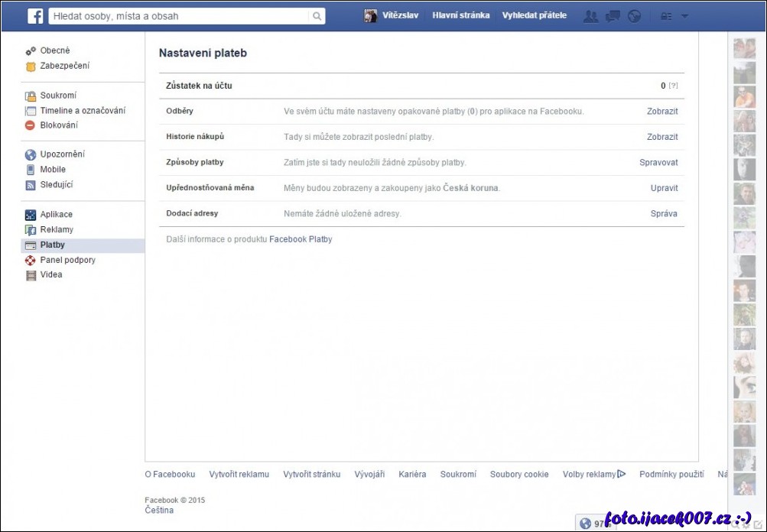Click the Facebook logo icon
The height and width of the screenshot is (532, 767).
35,16
